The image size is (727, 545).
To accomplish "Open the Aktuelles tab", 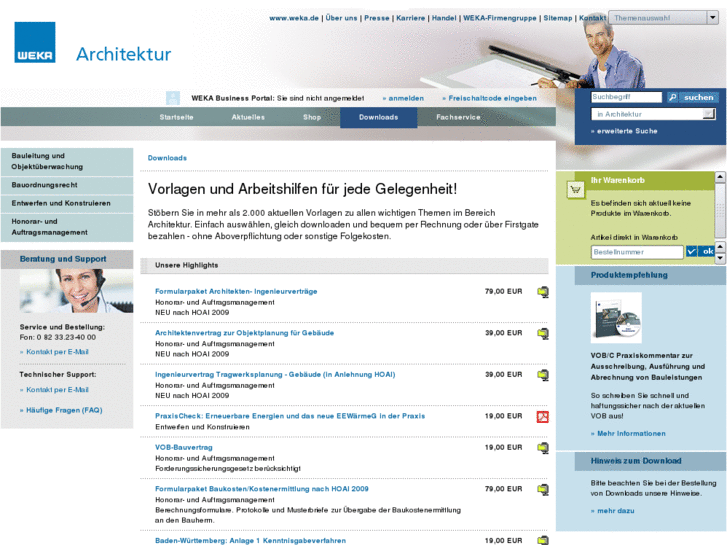I will [248, 117].
